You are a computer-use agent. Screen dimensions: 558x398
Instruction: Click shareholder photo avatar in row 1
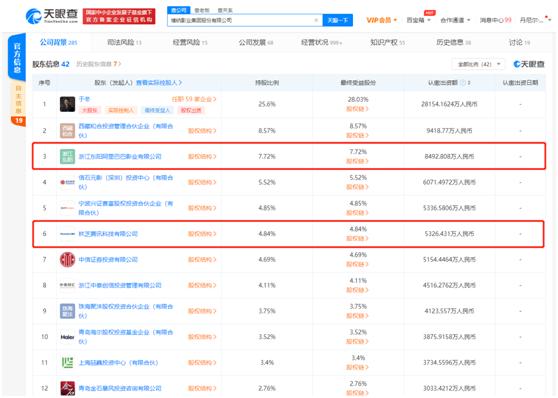[67, 104]
